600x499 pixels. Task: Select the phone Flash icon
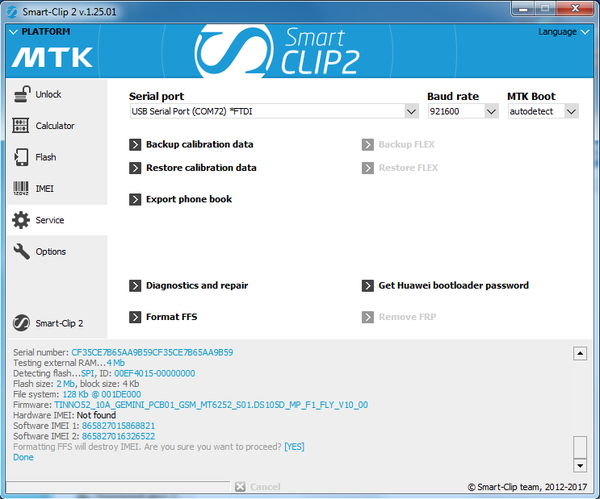click(20, 157)
